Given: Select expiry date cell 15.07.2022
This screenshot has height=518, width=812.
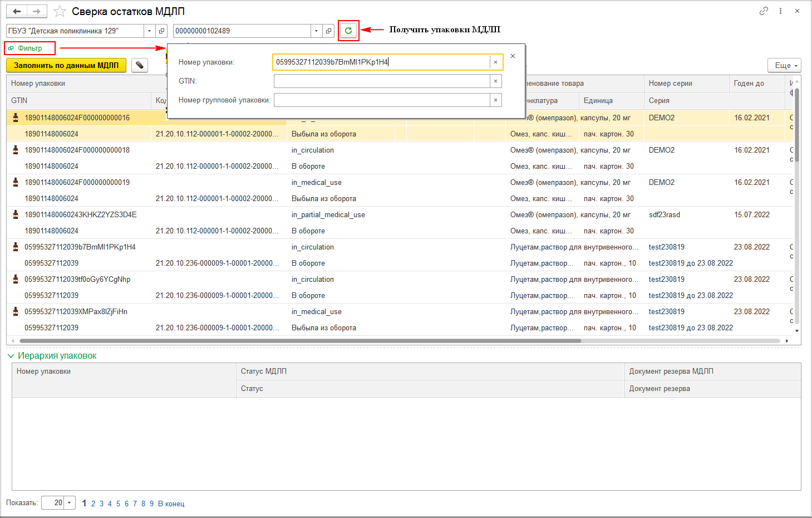Looking at the screenshot, I should (752, 214).
